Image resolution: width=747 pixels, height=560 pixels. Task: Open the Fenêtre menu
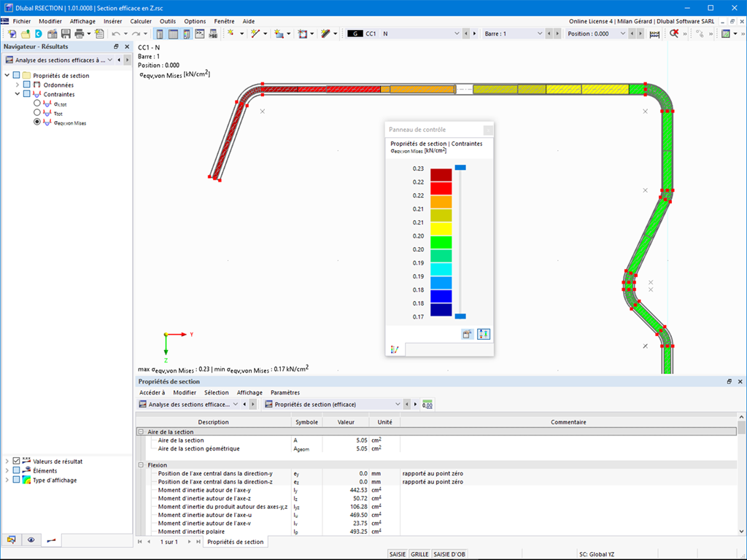(225, 21)
